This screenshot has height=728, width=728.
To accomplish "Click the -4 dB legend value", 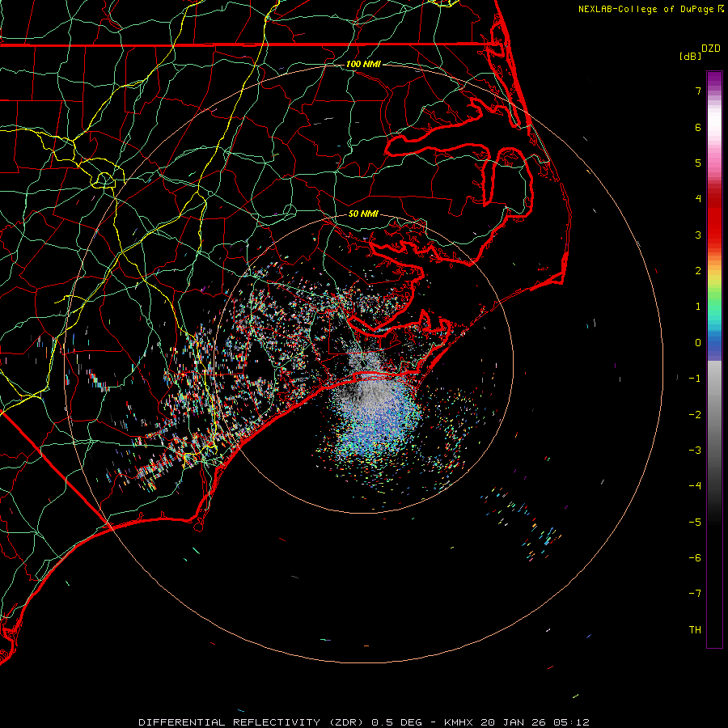I will pyautogui.click(x=695, y=486).
